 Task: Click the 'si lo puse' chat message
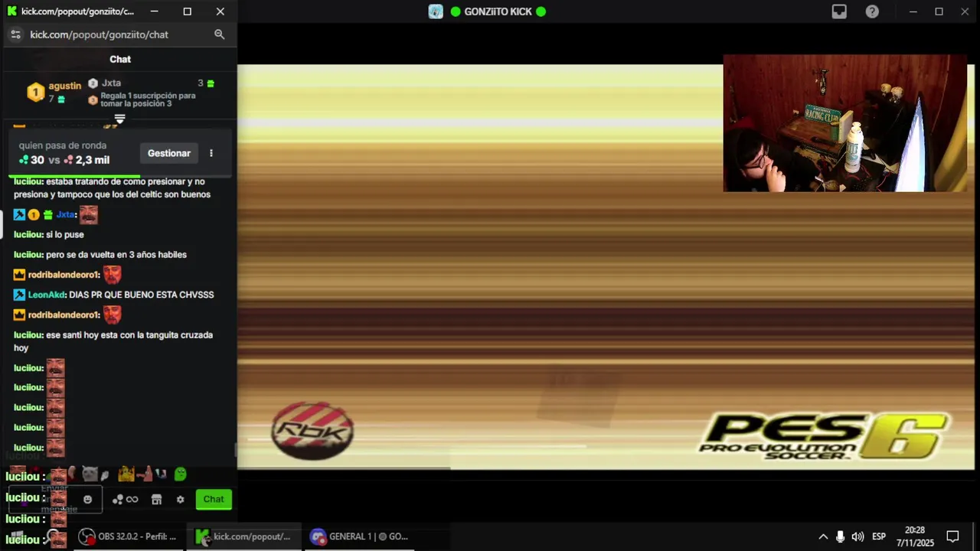pos(65,235)
